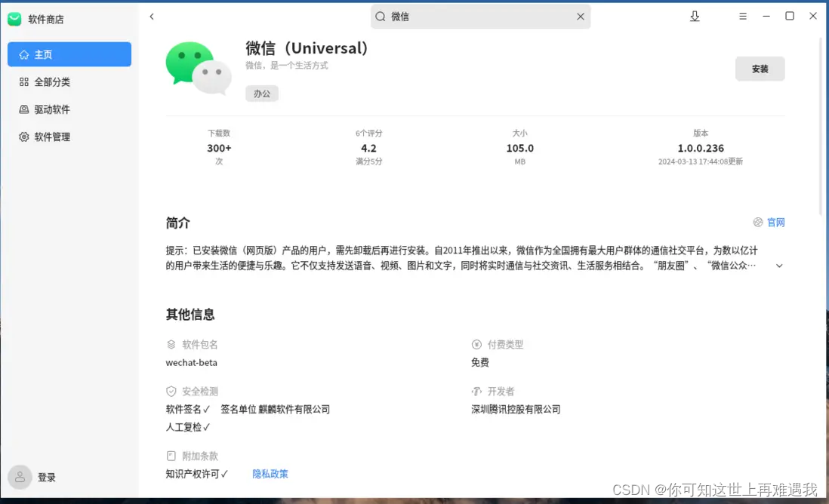
Task: Go back with the left arrow
Action: coord(152,17)
